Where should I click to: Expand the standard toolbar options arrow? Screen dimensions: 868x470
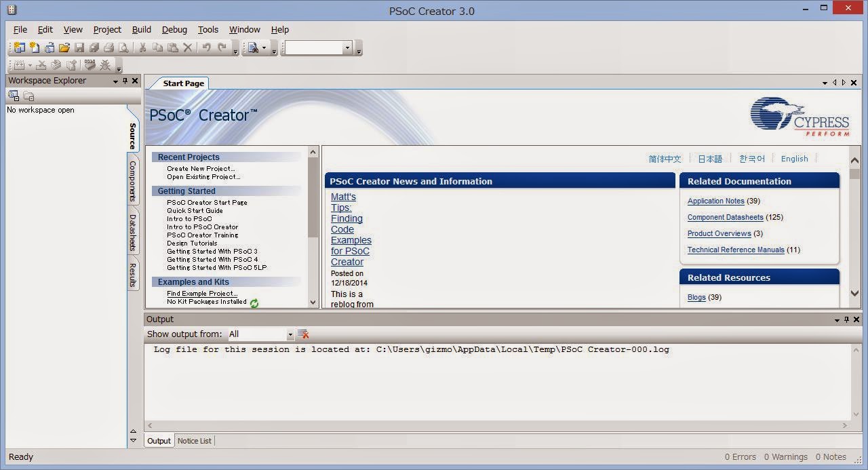pos(235,52)
